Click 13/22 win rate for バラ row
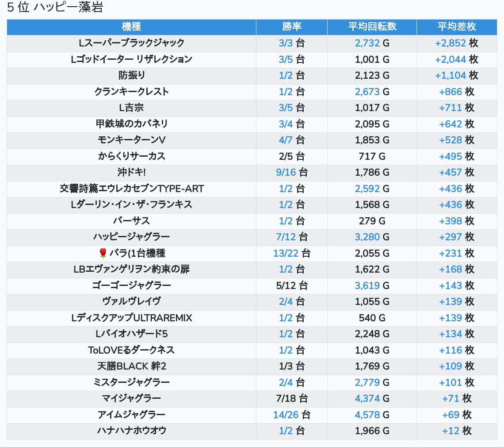 tap(286, 253)
